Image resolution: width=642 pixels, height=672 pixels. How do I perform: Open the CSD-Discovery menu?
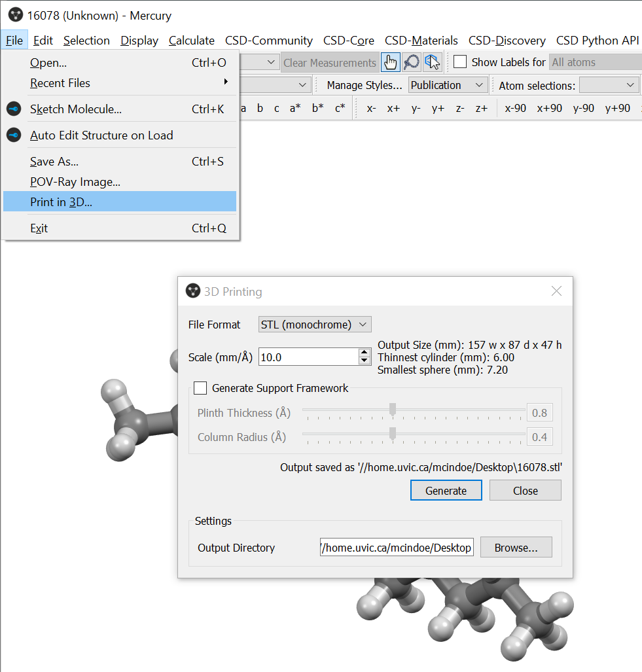507,41
